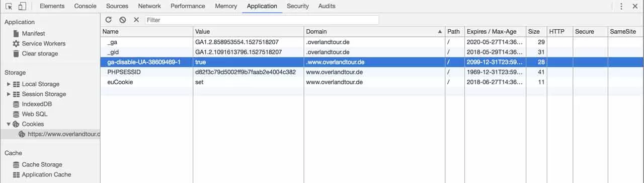644x183 pixels.
Task: Close the DevTools panel
Action: (635, 6)
